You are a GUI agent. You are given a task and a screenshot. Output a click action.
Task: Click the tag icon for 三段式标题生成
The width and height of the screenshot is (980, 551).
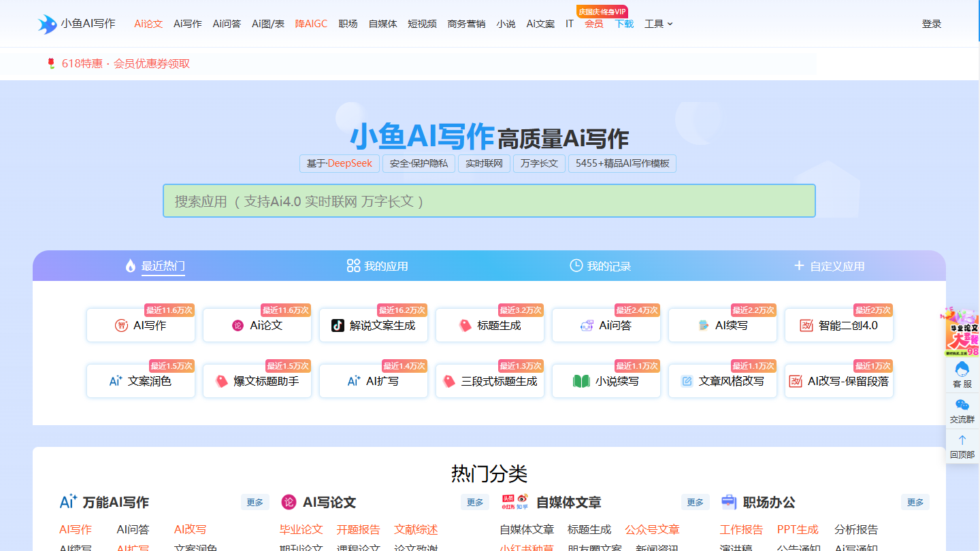tap(449, 382)
